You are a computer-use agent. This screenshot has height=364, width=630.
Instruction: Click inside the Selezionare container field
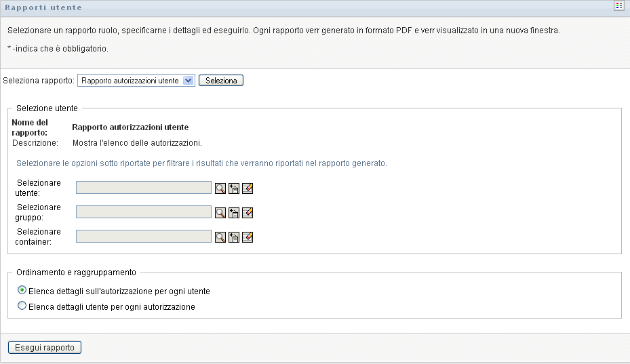click(144, 237)
